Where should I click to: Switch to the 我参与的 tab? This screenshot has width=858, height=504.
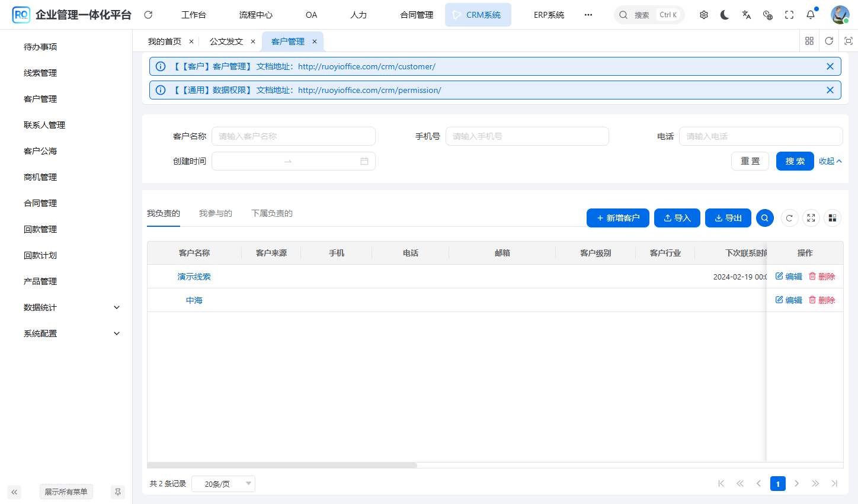(x=216, y=213)
